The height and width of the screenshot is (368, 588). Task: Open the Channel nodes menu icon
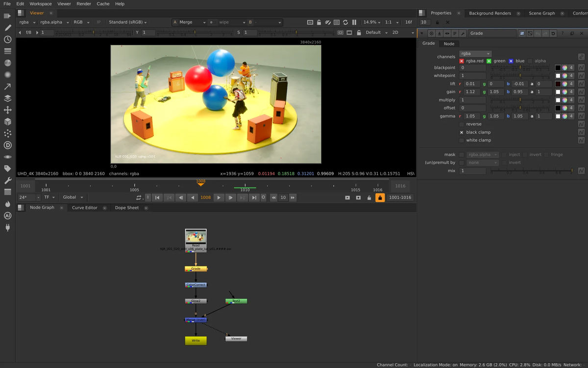tap(7, 51)
